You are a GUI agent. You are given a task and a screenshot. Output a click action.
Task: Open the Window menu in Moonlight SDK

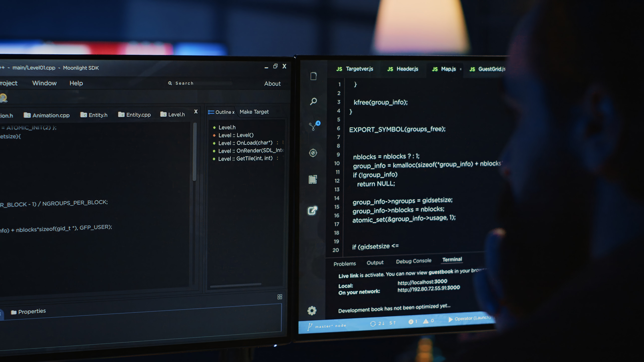44,83
